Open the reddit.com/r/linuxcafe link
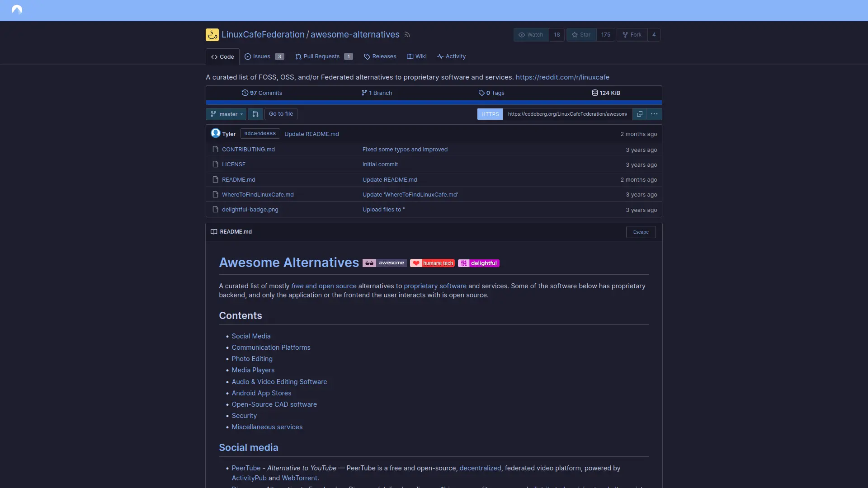Screen dimensions: 868x488 click(562, 77)
